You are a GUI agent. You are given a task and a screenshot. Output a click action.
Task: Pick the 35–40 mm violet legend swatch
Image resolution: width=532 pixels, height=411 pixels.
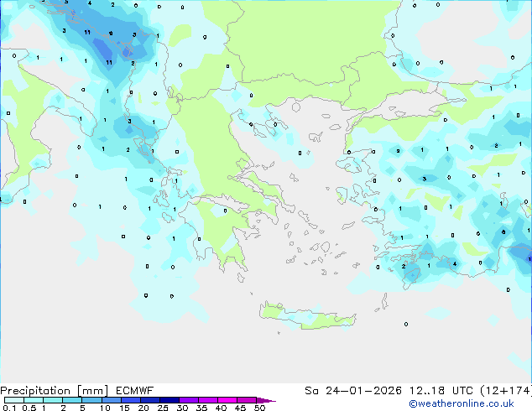(207, 400)
